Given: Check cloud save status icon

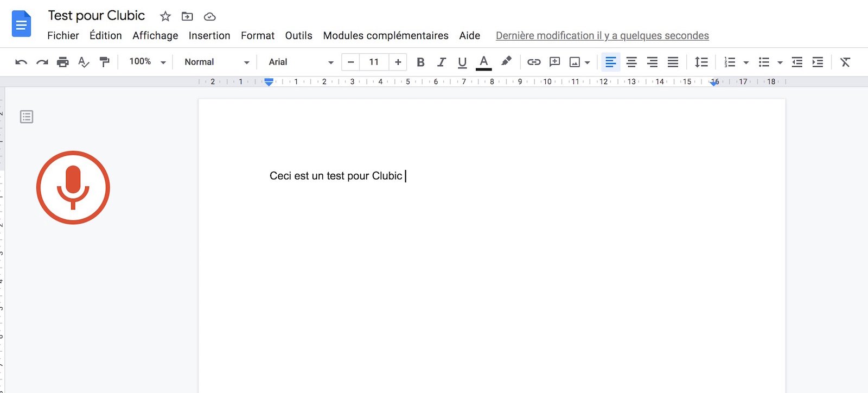Looking at the screenshot, I should tap(209, 17).
